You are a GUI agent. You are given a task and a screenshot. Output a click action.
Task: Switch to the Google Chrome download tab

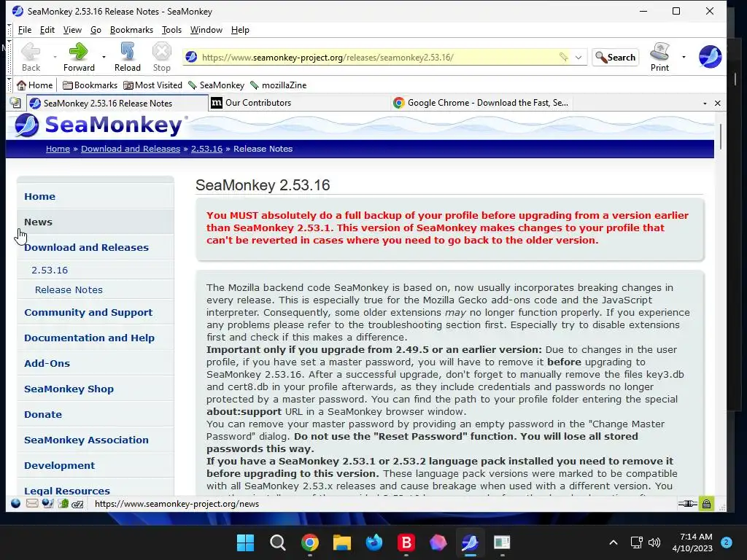[481, 103]
